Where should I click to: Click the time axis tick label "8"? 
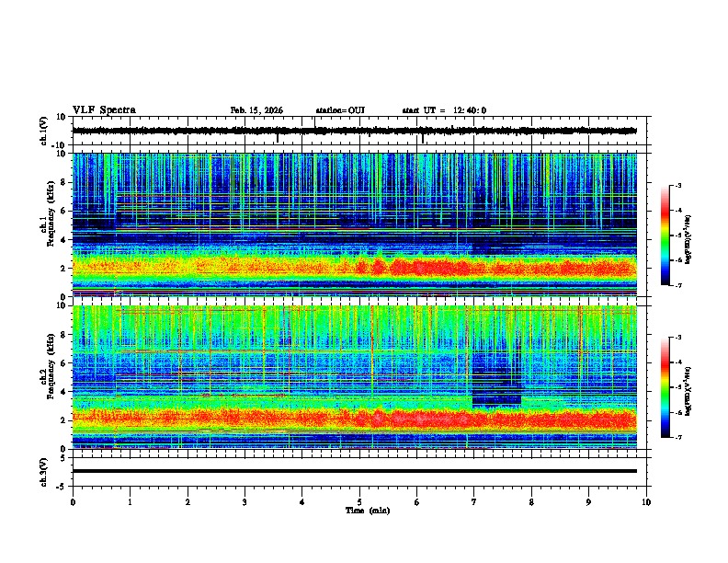(531, 502)
